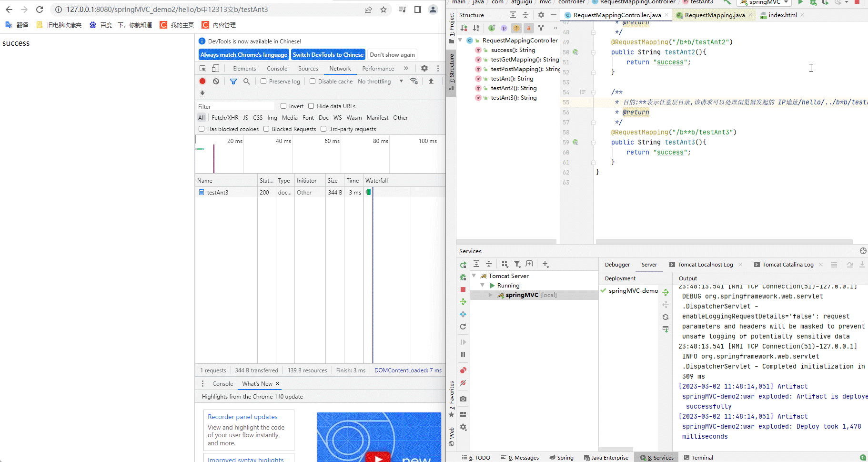This screenshot has height=462, width=868.
Task: Filter requests by Fetch/XHR
Action: (225, 118)
